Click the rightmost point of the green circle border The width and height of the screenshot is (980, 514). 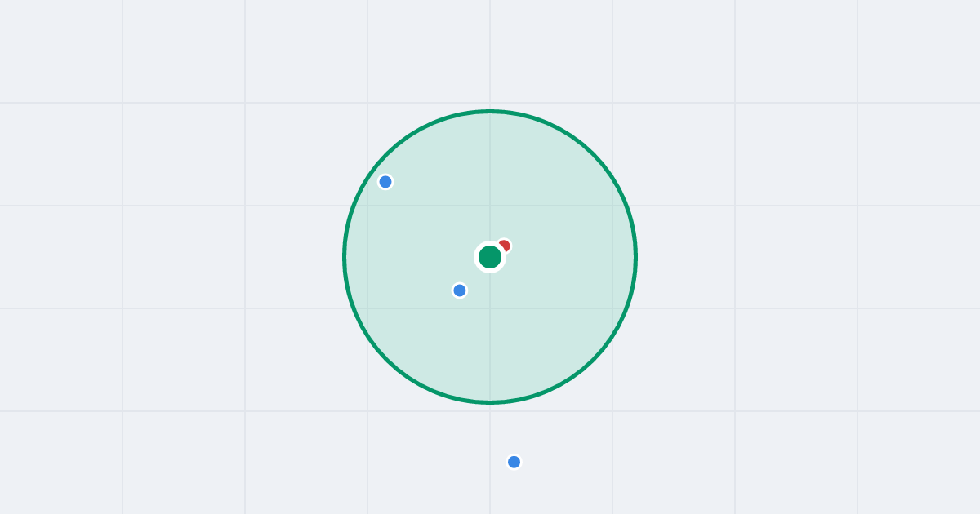(635, 257)
